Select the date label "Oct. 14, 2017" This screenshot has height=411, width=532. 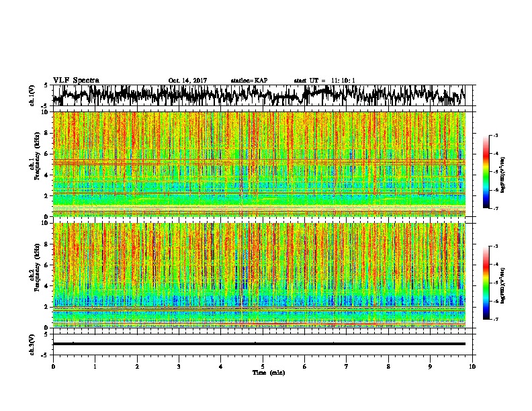[187, 81]
